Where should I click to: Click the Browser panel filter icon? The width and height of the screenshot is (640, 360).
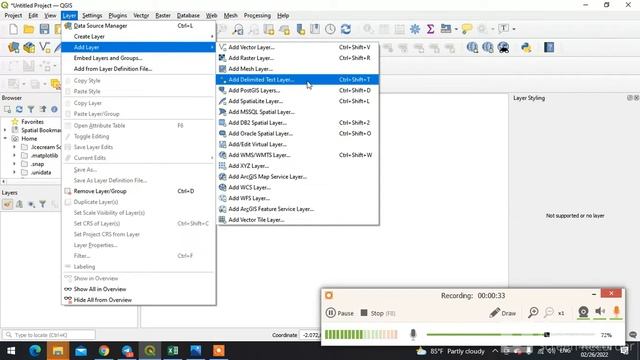point(31,109)
